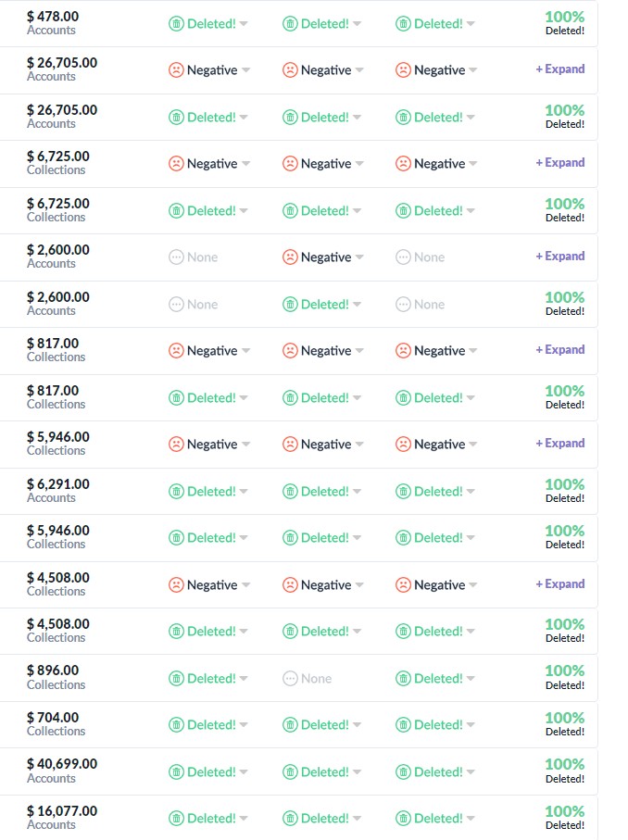The width and height of the screenshot is (628, 840).
Task: Expand the $4,508.00 Negative collections row
Action: (x=559, y=584)
